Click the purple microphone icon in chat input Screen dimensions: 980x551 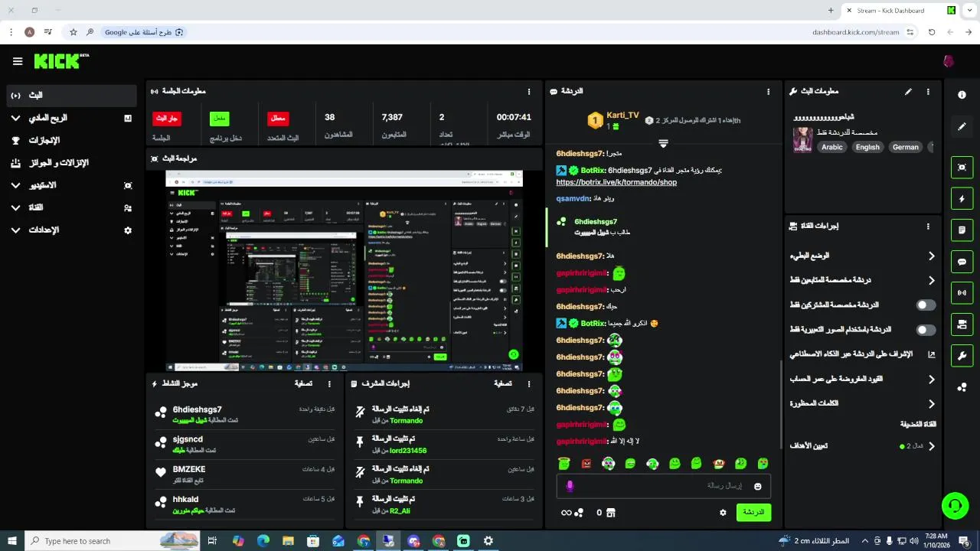(x=570, y=486)
